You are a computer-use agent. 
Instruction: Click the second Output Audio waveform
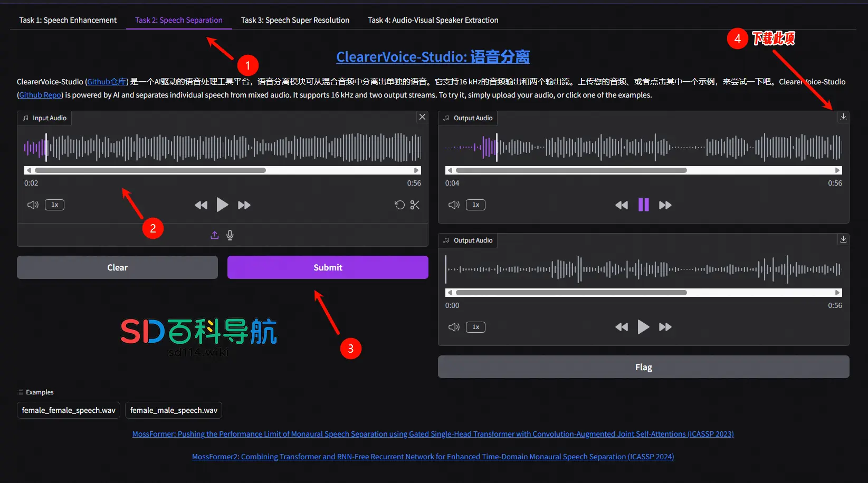[644, 269]
